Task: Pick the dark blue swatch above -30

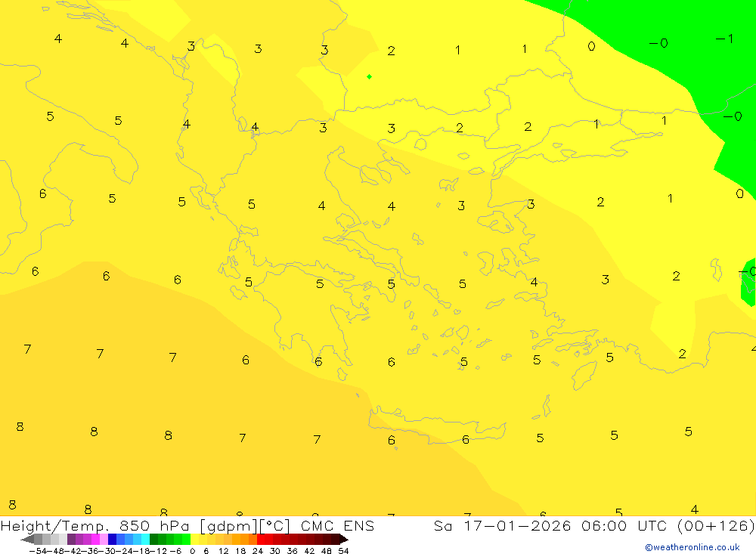Action: 112,540
